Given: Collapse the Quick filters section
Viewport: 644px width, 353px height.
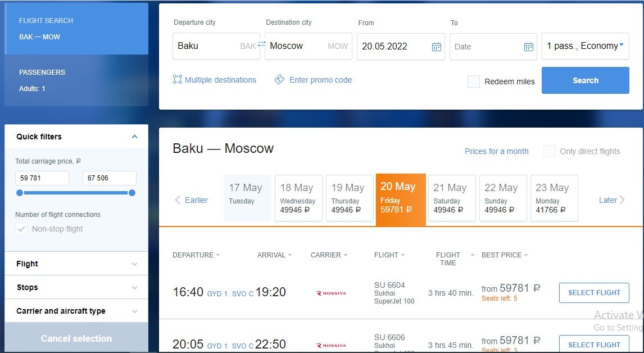Looking at the screenshot, I should (x=134, y=137).
